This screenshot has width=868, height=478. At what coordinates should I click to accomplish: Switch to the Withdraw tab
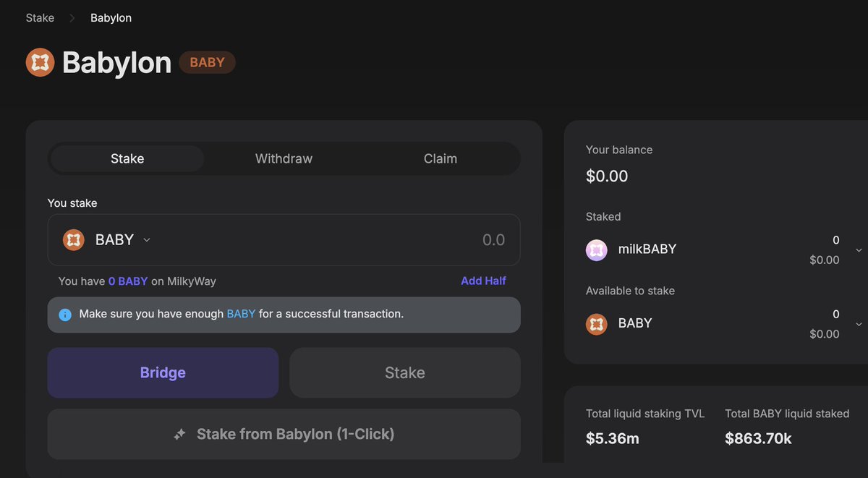[x=284, y=158]
